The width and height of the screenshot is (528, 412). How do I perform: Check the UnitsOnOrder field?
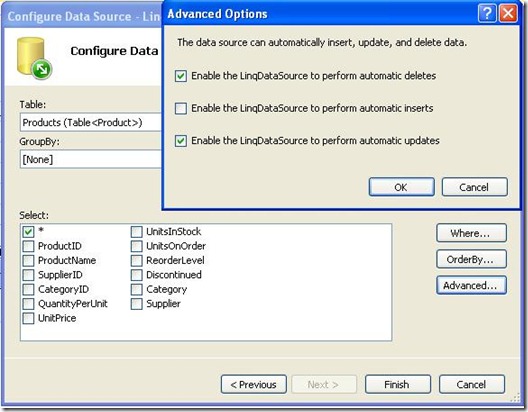point(136,246)
